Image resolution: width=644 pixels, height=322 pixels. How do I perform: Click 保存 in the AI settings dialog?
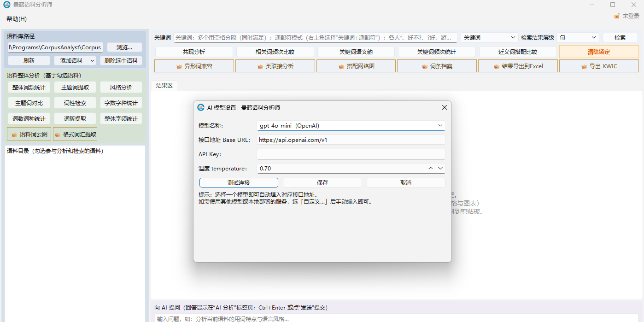(x=322, y=183)
